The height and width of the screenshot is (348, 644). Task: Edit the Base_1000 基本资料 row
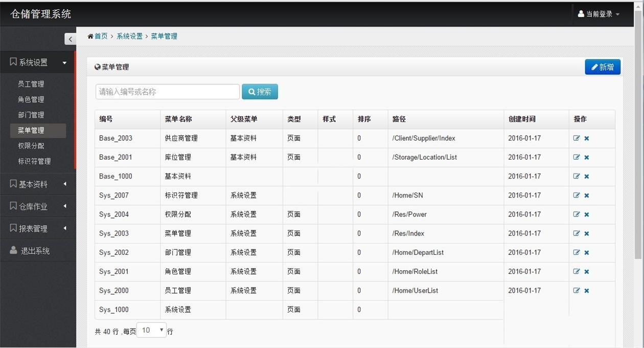pos(577,176)
